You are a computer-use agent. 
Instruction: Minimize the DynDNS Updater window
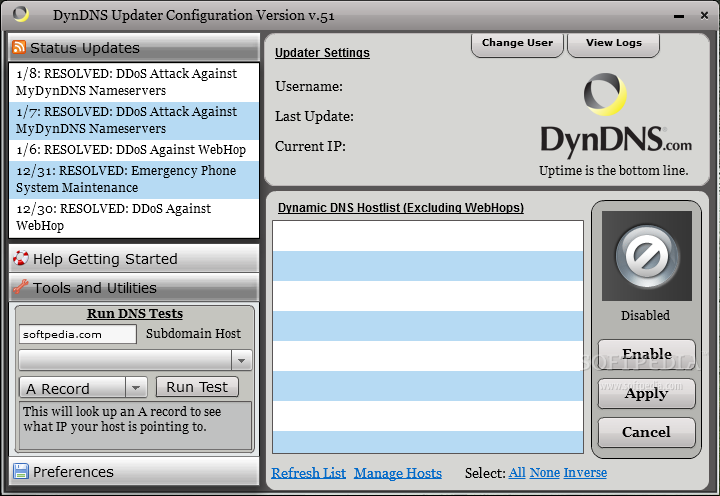click(x=679, y=16)
